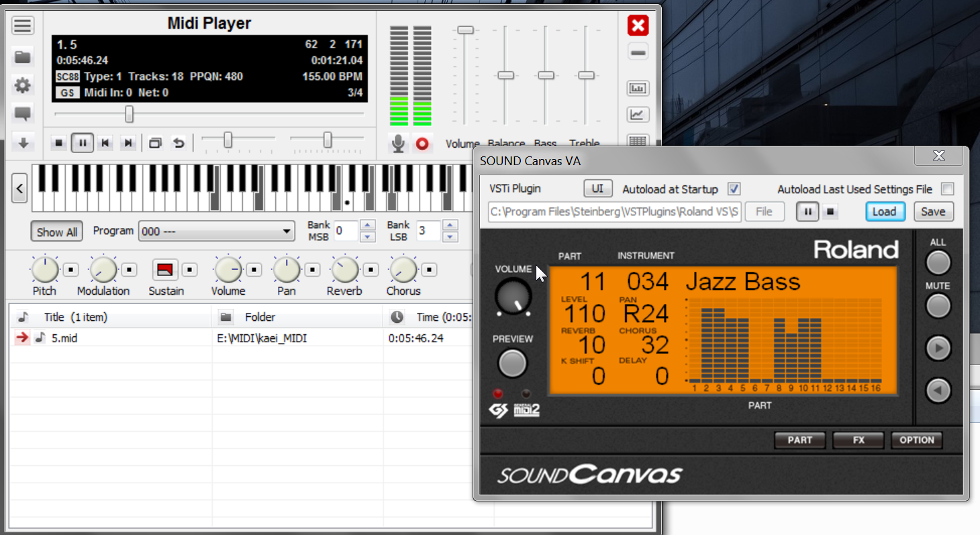Collapse the keyboard with the left chevron
This screenshot has width=980, height=535.
pos(19,189)
